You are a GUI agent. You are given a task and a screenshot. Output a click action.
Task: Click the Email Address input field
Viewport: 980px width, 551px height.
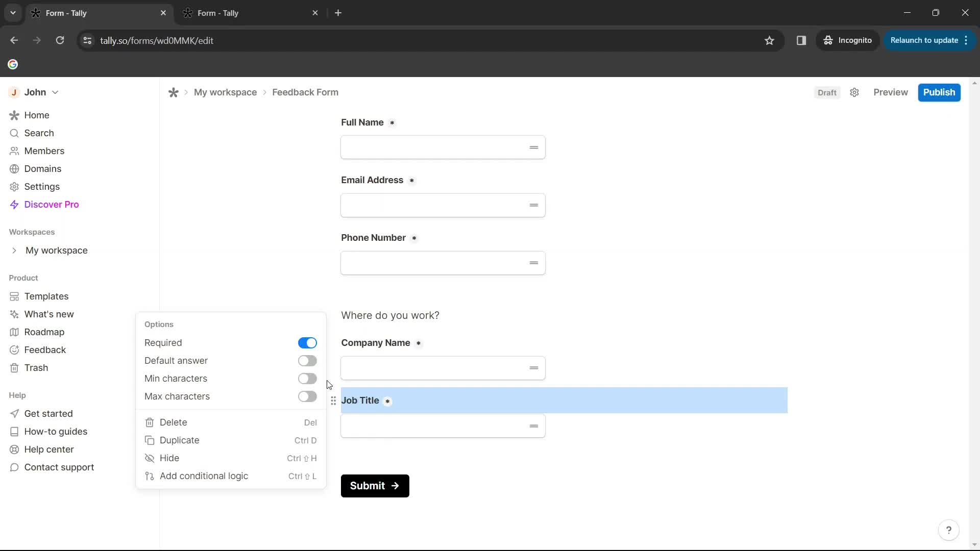click(x=443, y=205)
